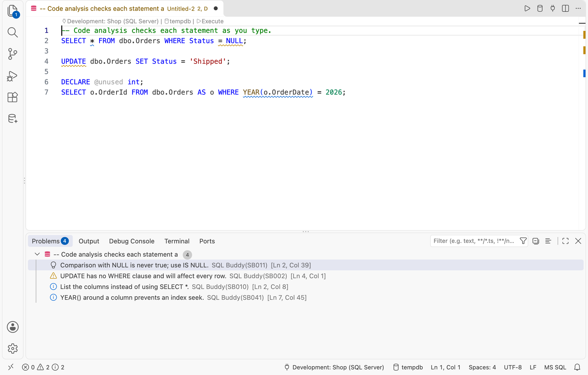
Task: Open the remote window indicator in status bar
Action: point(11,367)
